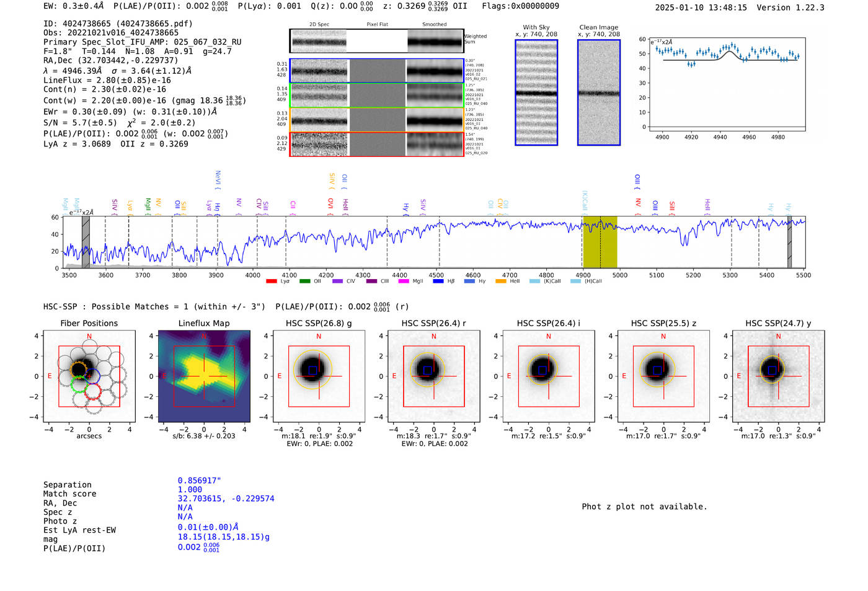Select the '2D Spec' column header
868x591 pixels.
(x=319, y=25)
